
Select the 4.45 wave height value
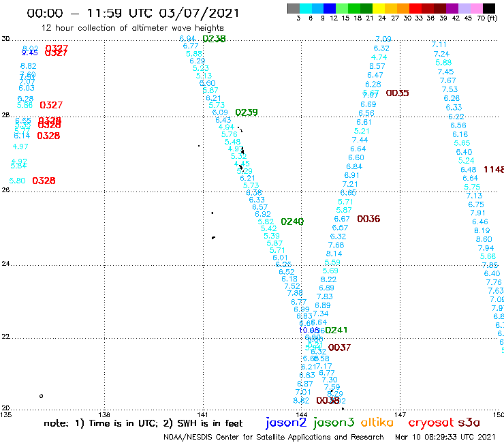tap(242, 164)
